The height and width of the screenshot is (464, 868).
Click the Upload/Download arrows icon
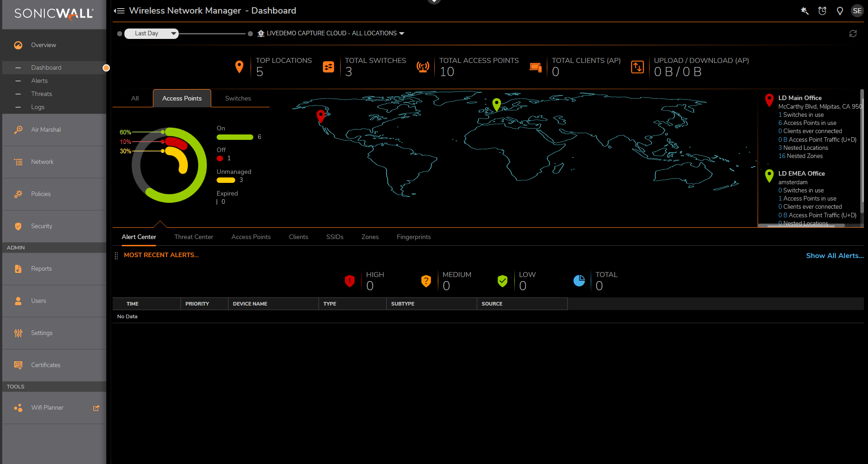click(x=637, y=67)
